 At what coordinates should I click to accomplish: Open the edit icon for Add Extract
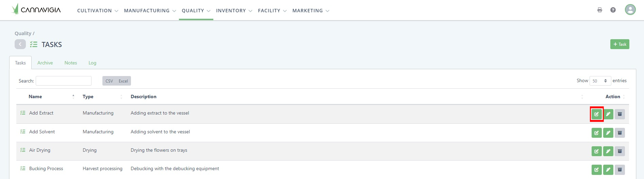click(596, 114)
